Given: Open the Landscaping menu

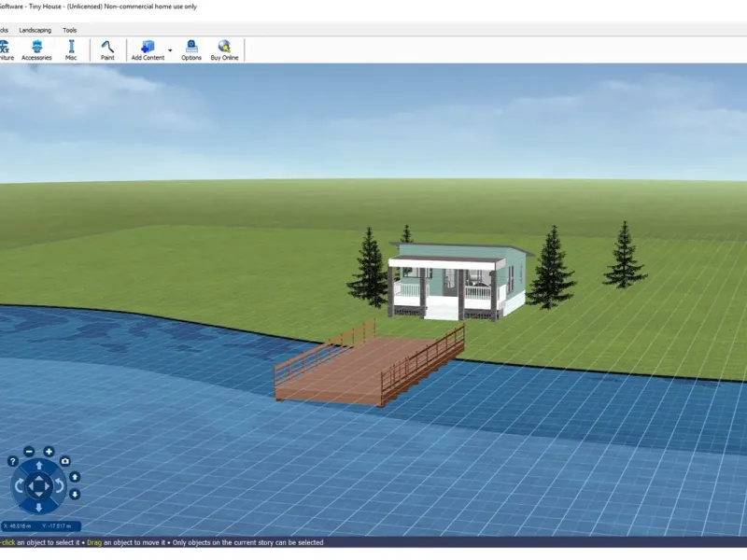Looking at the screenshot, I should [35, 30].
